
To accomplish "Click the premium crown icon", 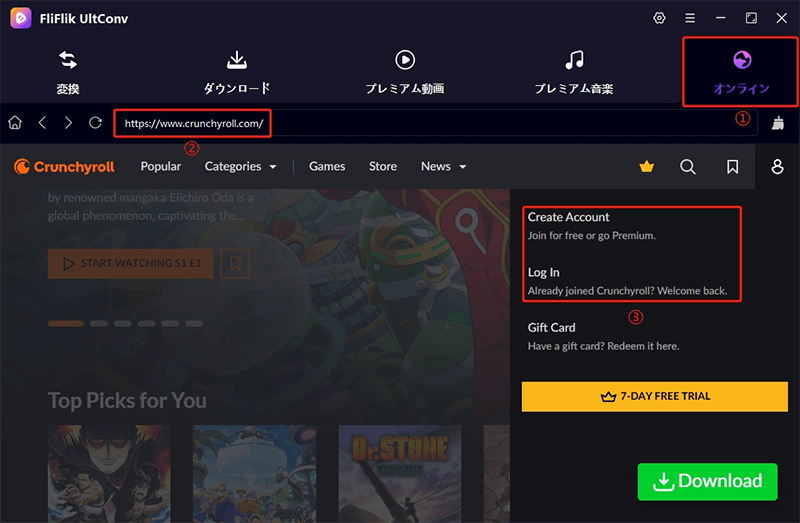I will [x=646, y=166].
